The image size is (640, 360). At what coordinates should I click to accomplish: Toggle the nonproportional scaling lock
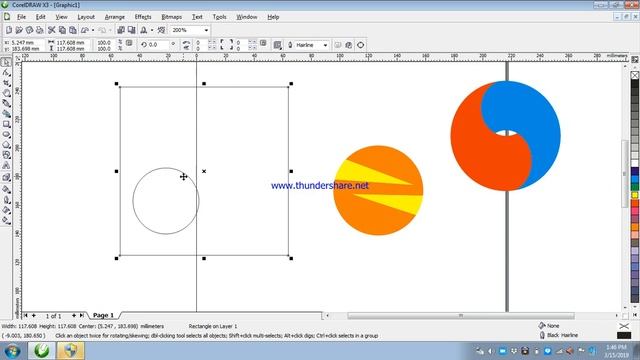[x=129, y=43]
